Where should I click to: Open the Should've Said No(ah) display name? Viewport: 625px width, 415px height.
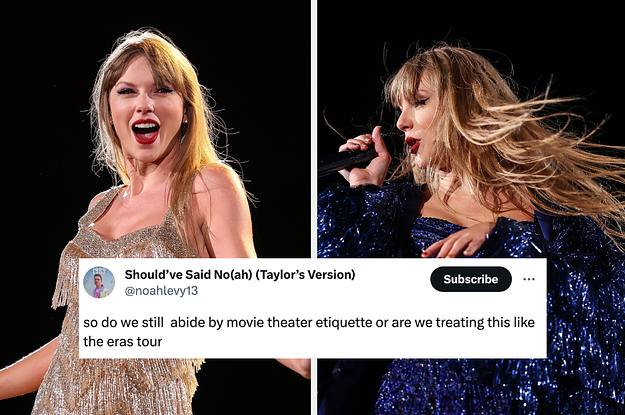click(x=240, y=275)
